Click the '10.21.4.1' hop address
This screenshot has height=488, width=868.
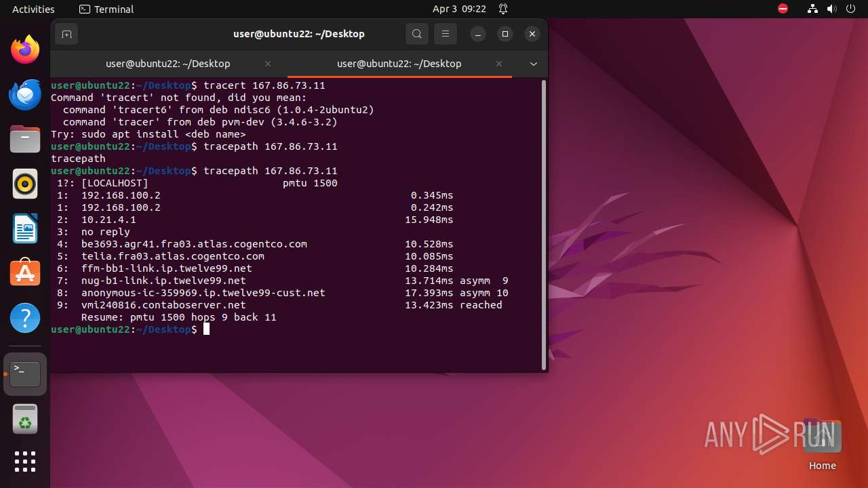point(108,220)
